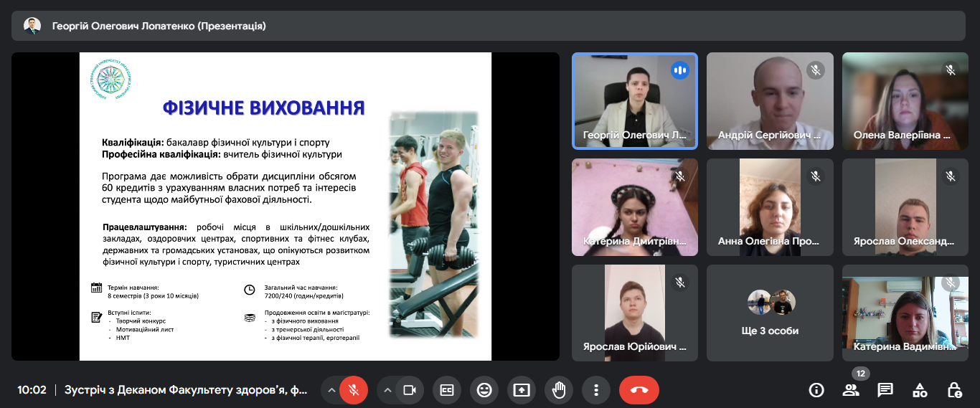Click the weightlifters photo on the slide
This screenshot has height=408, width=980.
[x=433, y=224]
